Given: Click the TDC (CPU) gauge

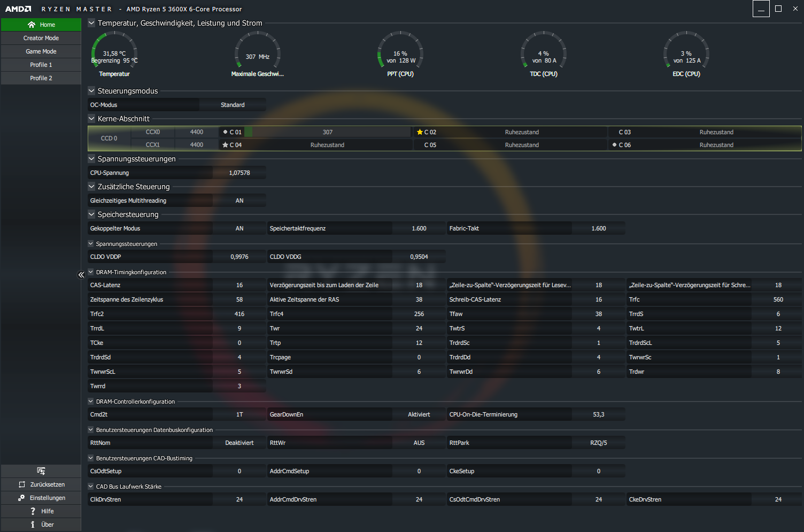Looking at the screenshot, I should 544,54.
